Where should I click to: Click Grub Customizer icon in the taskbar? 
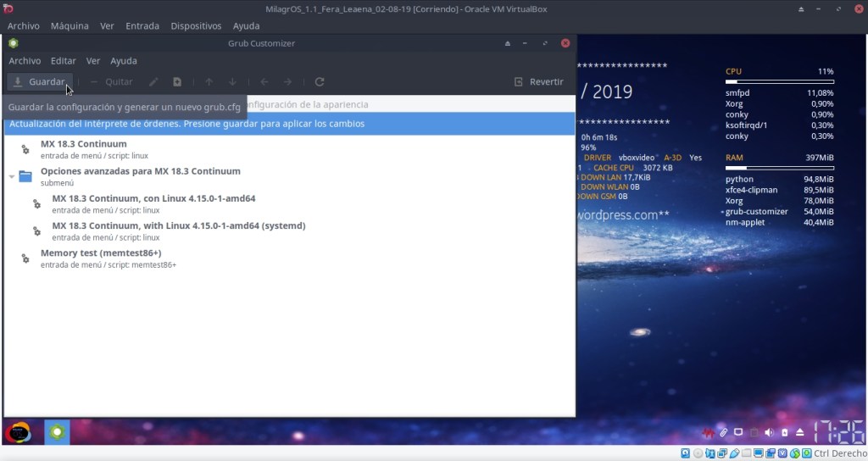click(x=57, y=432)
